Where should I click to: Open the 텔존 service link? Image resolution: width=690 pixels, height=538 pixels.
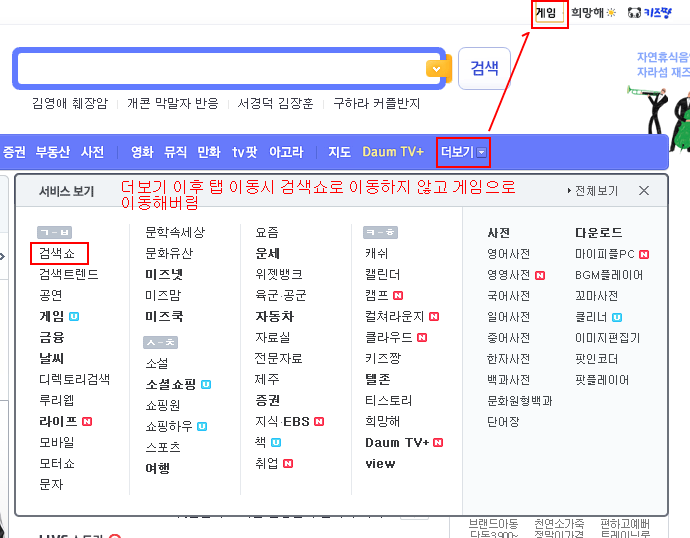(378, 379)
